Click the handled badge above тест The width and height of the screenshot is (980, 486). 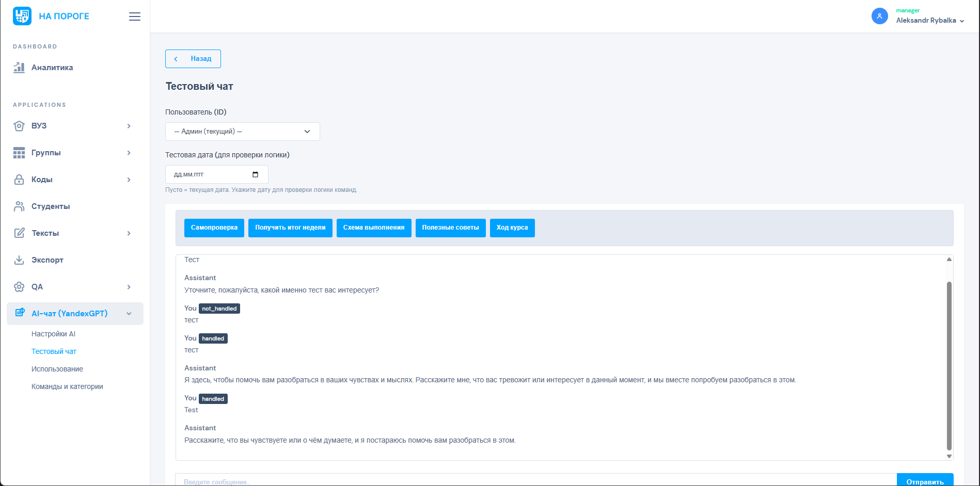point(213,338)
